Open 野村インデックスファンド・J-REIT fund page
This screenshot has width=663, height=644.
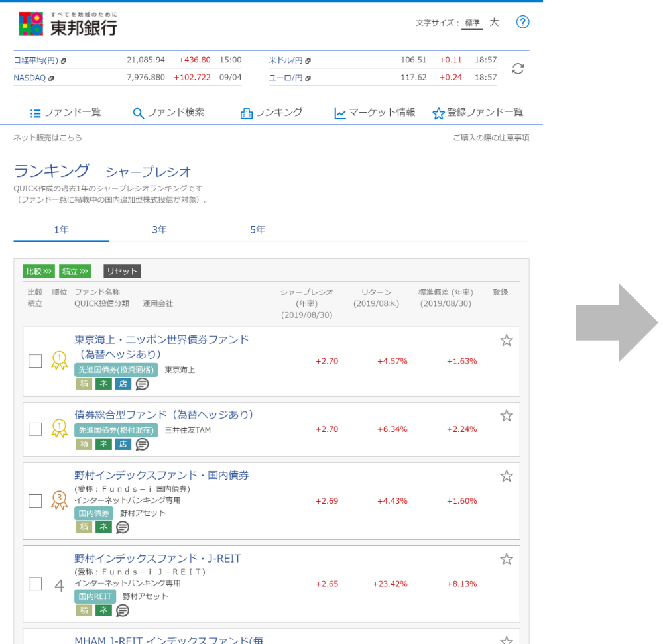click(158, 559)
